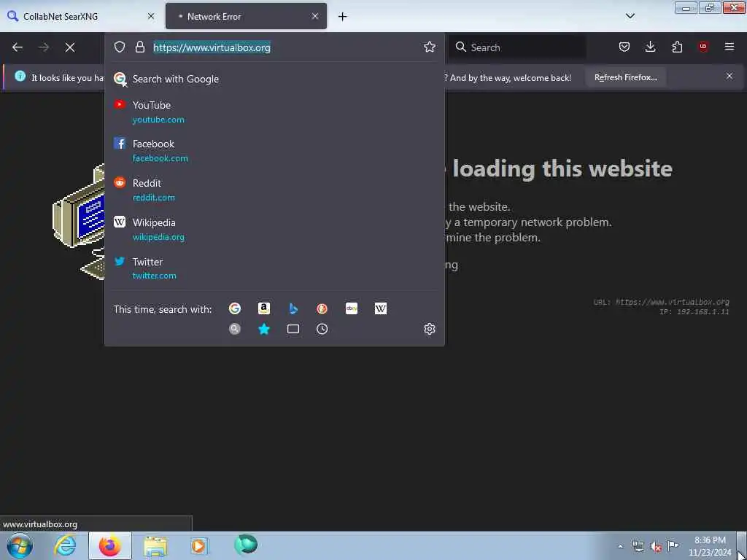Open Windows Media Player from taskbar

(200, 546)
